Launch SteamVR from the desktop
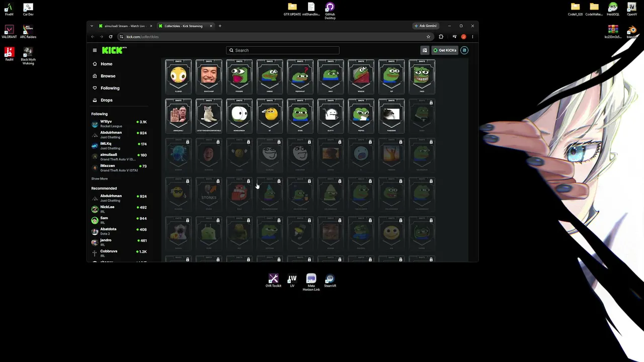 click(330, 281)
